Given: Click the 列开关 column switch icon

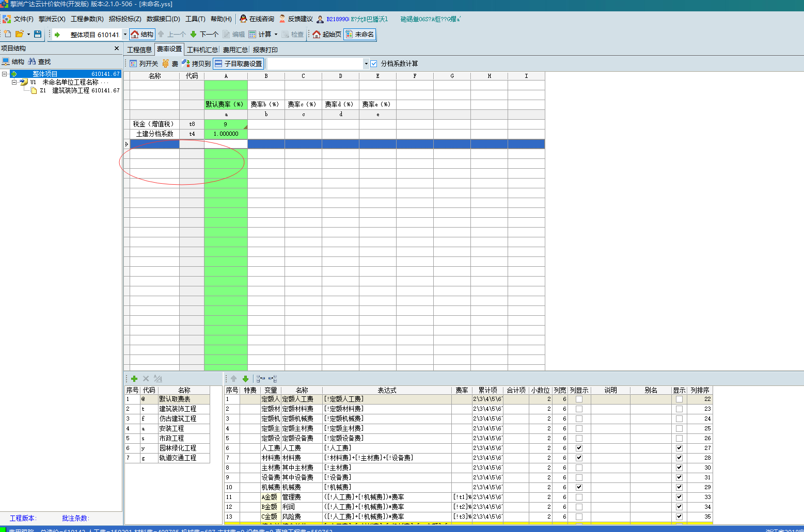Looking at the screenshot, I should point(133,64).
